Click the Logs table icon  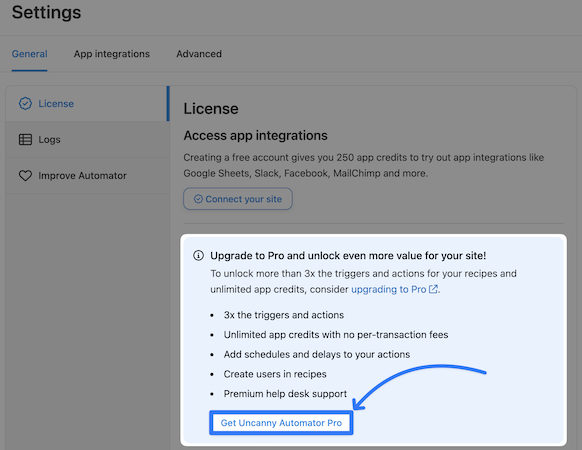tap(25, 140)
